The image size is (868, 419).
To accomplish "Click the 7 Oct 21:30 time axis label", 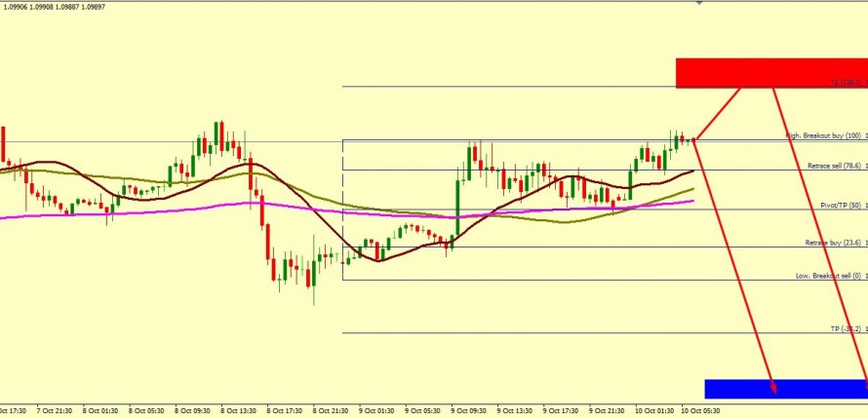I will (x=55, y=411).
